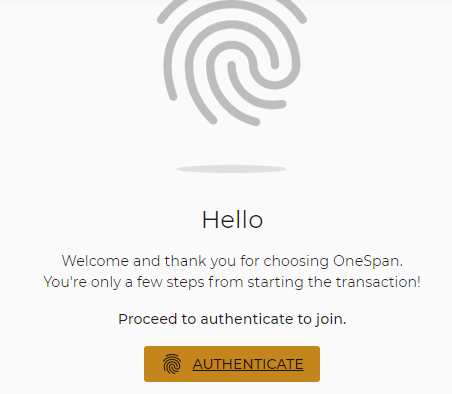Viewport: 452px width, 394px height.
Task: Click the oval shadow beneath the fingerprint
Action: click(232, 169)
